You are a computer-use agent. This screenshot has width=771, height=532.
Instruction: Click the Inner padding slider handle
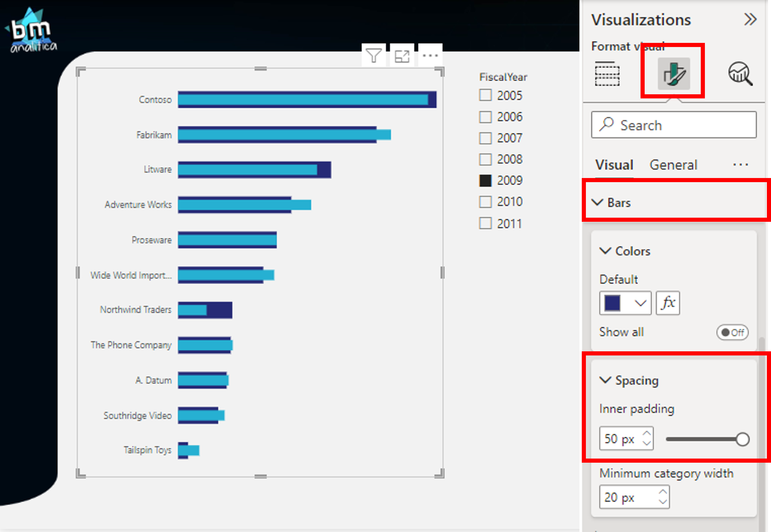[742, 439]
